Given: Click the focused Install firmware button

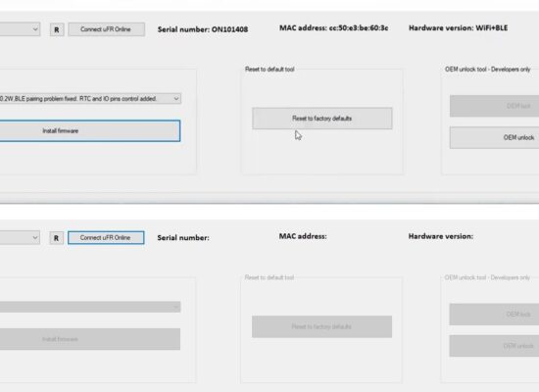Looking at the screenshot, I should pyautogui.click(x=89, y=130).
